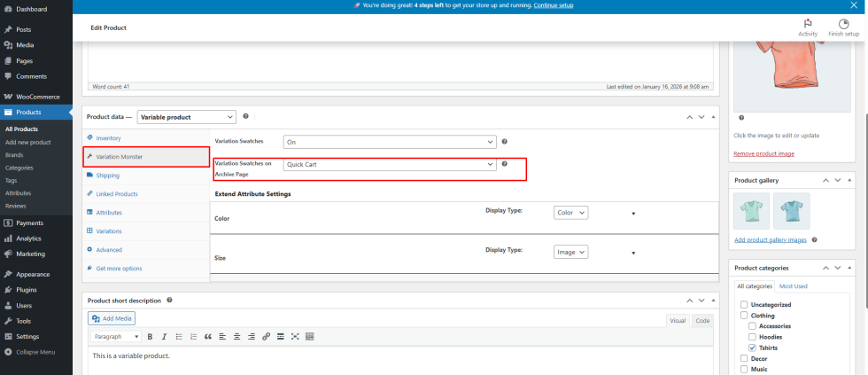Open the Activity panel icon
The height and width of the screenshot is (375, 868).
tap(807, 27)
